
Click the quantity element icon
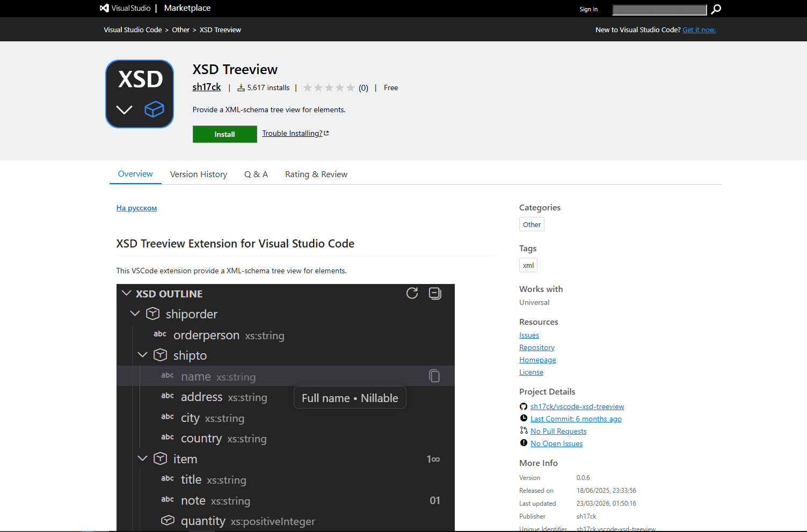pos(168,520)
